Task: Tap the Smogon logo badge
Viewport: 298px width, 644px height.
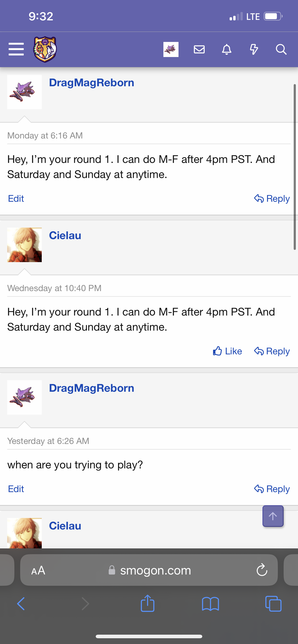Action: point(45,49)
